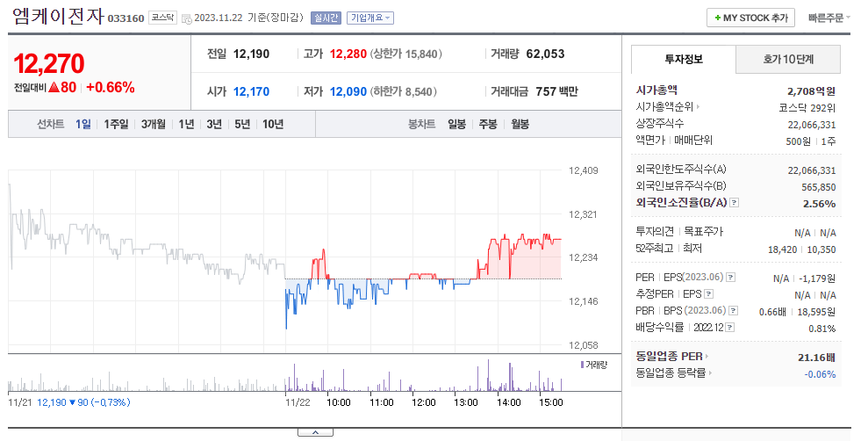Click the 14:00 time axis label
This screenshot has height=441, width=868.
click(509, 402)
